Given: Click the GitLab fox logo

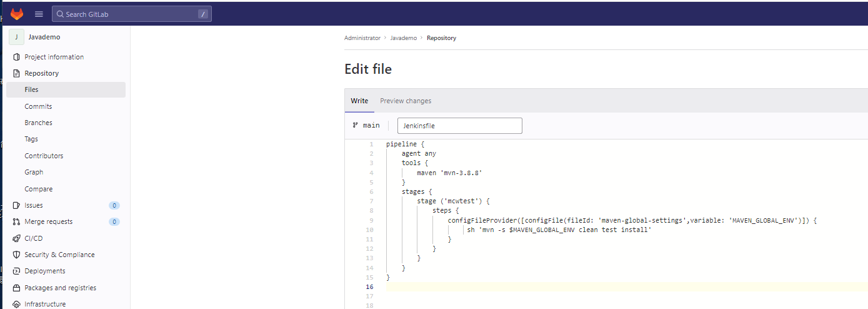Looking at the screenshot, I should coord(17,14).
